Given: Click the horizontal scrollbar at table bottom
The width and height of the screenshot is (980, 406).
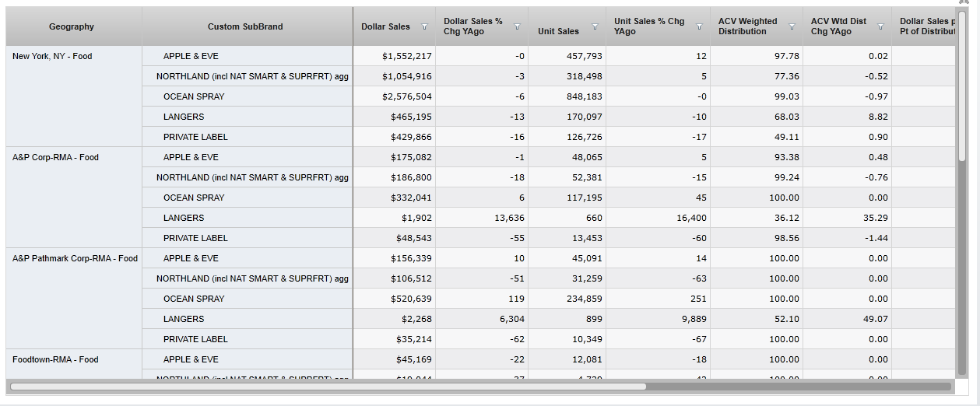Looking at the screenshot, I should click(x=327, y=386).
